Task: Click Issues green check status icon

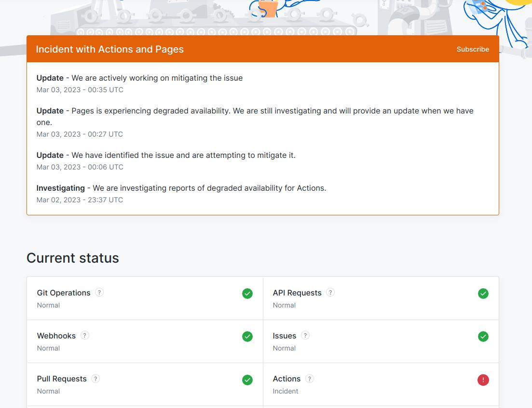Action: 483,337
